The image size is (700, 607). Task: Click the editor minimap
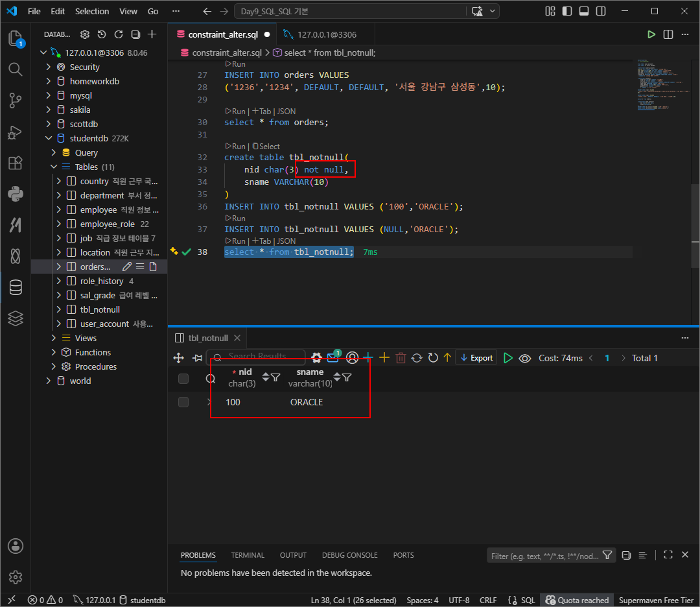[662, 85]
